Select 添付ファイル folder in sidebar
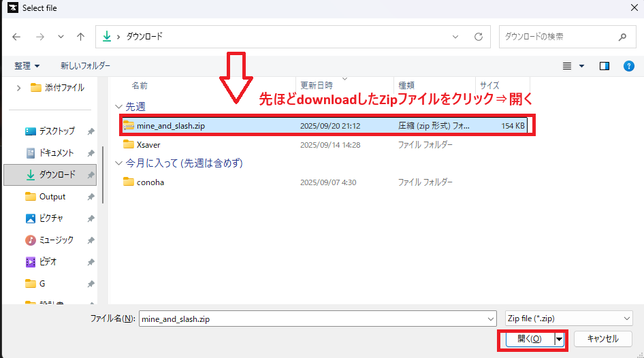Viewport: 644px width, 358px height. tap(58, 88)
